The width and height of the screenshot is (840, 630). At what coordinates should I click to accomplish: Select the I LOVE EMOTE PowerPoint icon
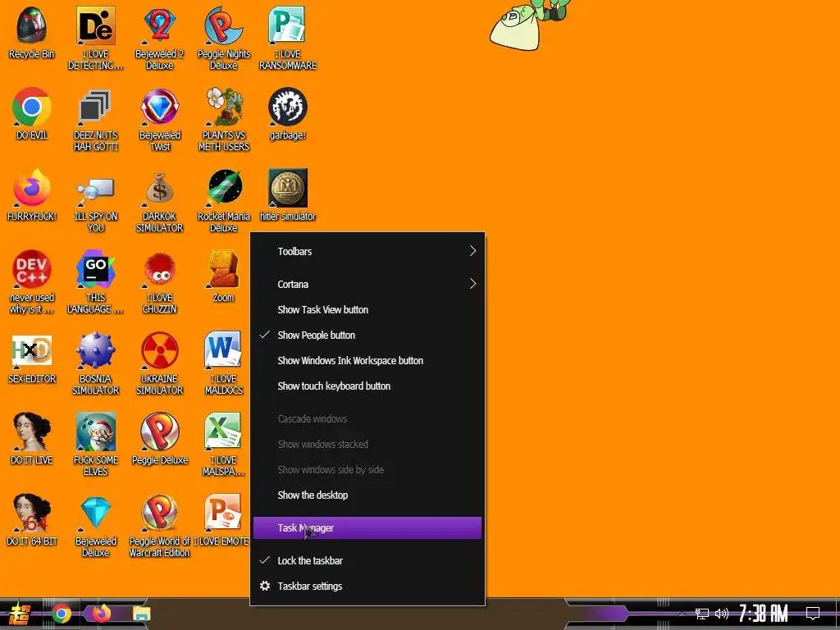(223, 513)
